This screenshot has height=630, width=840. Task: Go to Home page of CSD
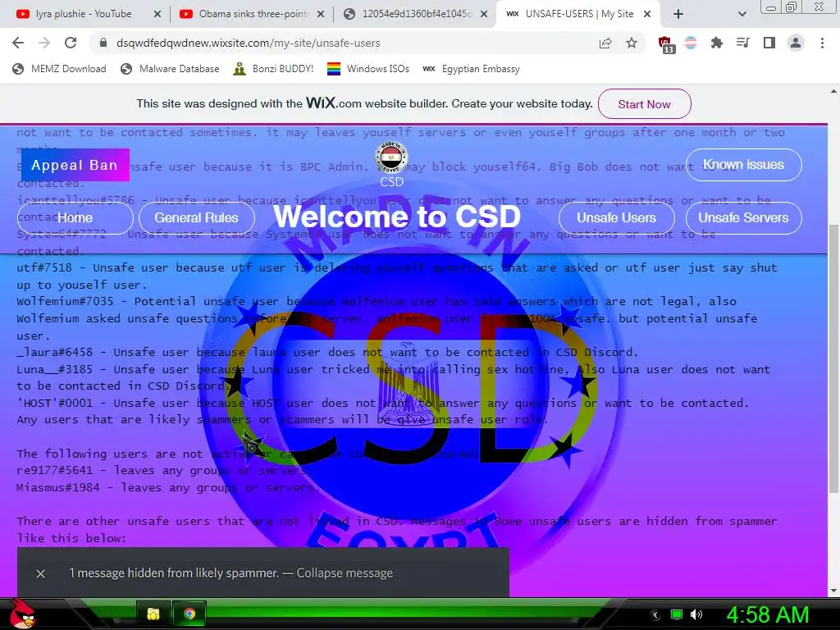pos(75,217)
